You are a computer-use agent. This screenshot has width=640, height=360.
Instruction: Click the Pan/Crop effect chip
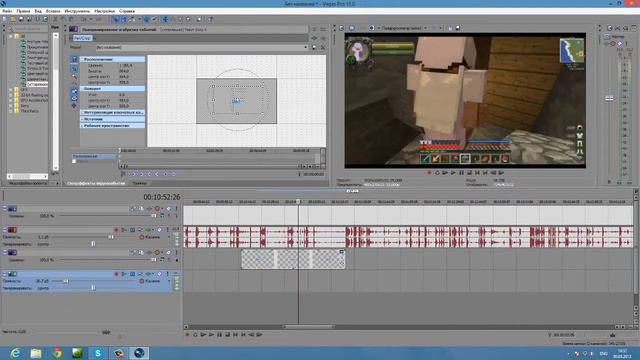(83, 38)
